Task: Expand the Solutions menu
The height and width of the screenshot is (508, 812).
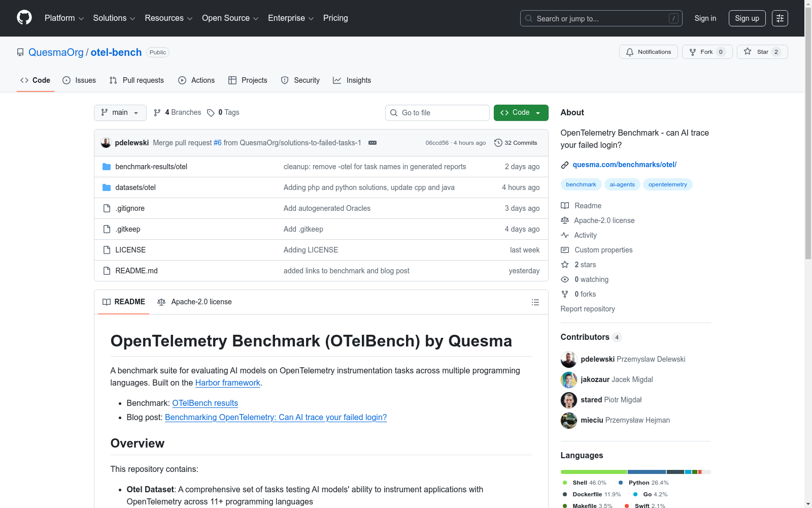Action: (114, 18)
